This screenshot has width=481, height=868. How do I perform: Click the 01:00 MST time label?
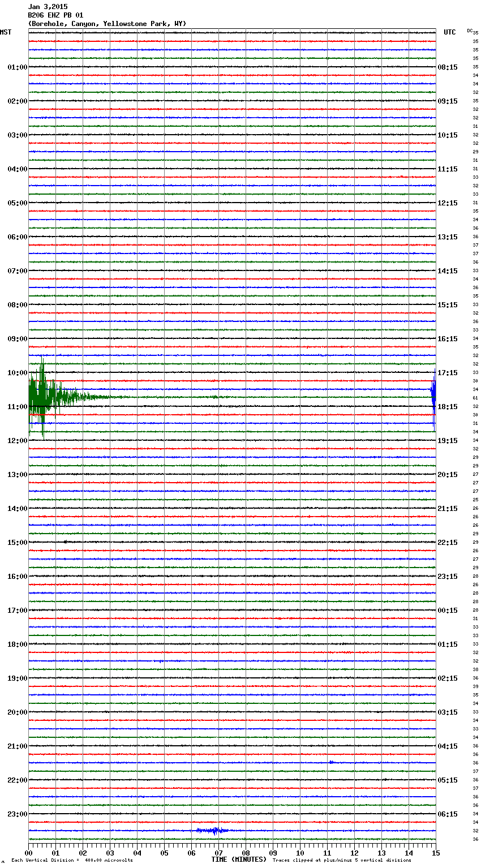[17, 67]
